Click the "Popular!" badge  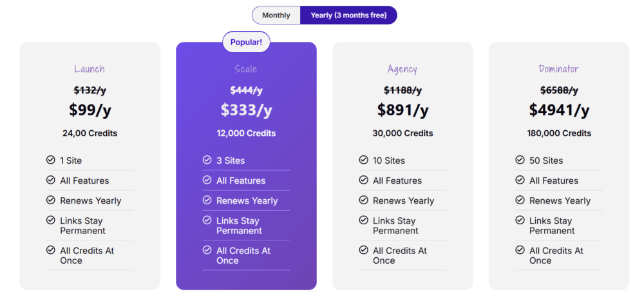coord(246,42)
